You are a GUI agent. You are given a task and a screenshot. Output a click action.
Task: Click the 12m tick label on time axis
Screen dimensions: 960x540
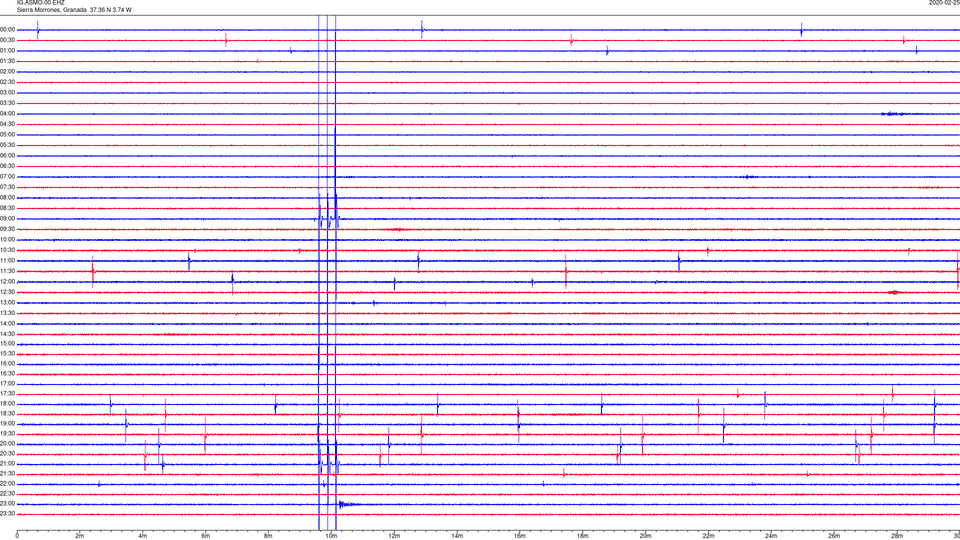tap(394, 536)
